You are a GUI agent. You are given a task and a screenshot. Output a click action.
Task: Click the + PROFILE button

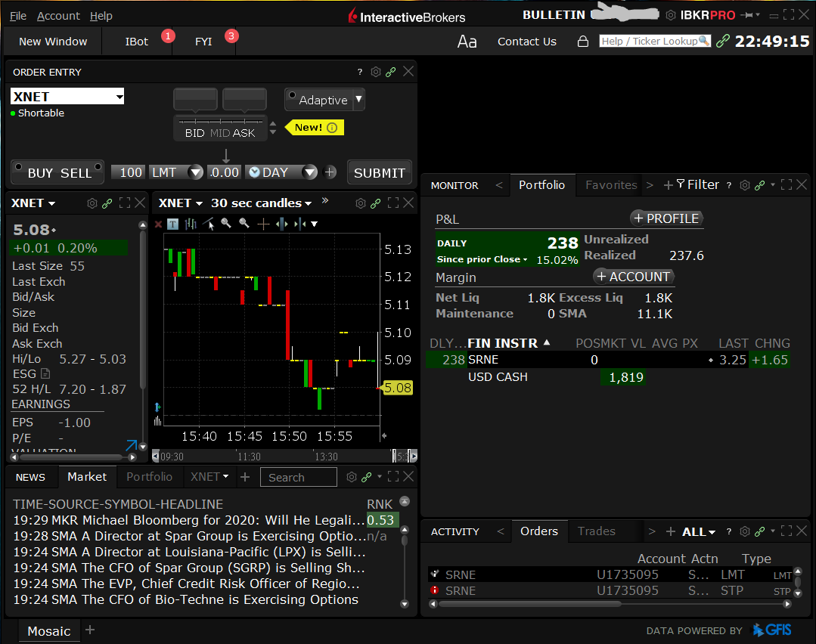point(667,218)
